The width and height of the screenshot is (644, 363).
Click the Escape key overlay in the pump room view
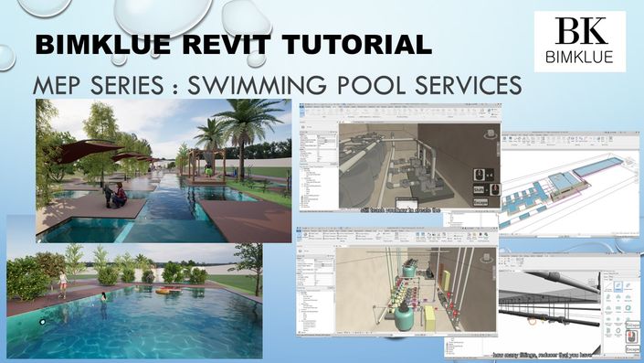tap(481, 202)
